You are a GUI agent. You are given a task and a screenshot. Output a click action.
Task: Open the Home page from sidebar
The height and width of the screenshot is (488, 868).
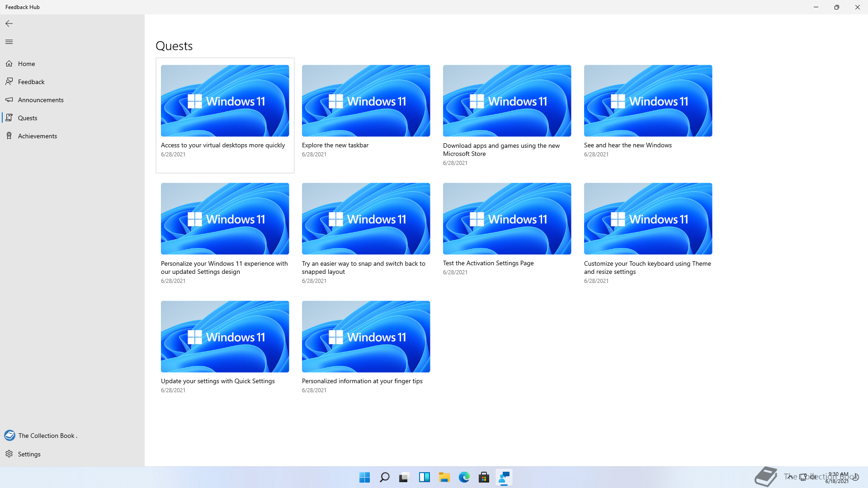coord(72,64)
